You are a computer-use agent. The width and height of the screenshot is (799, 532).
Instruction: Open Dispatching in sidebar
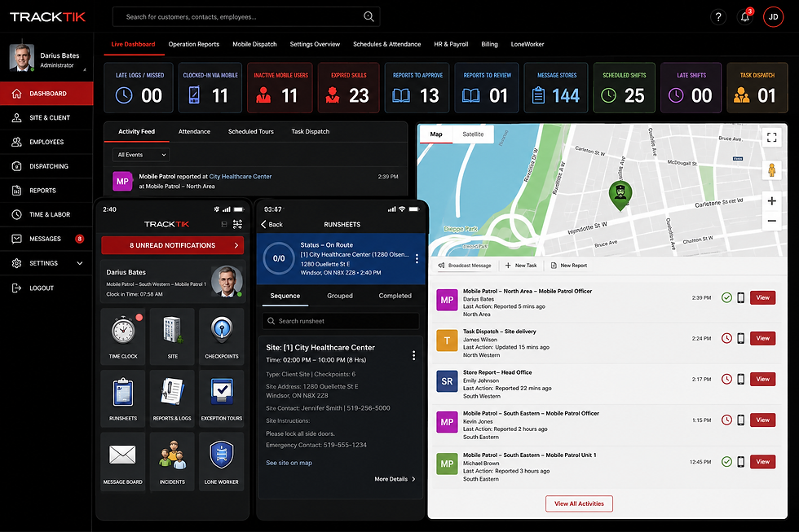coord(46,166)
